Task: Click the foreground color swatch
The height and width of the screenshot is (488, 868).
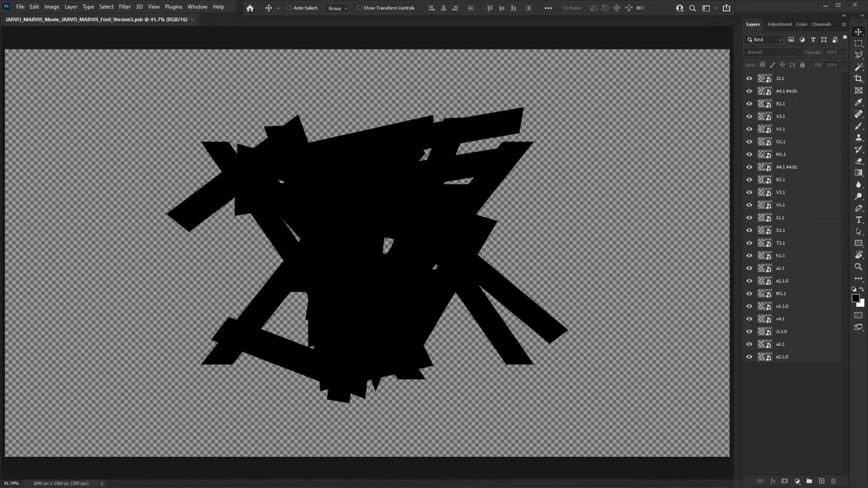Action: [856, 298]
